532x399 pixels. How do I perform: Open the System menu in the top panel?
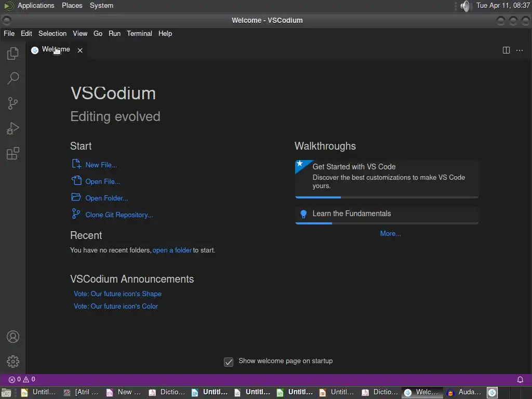(x=101, y=6)
